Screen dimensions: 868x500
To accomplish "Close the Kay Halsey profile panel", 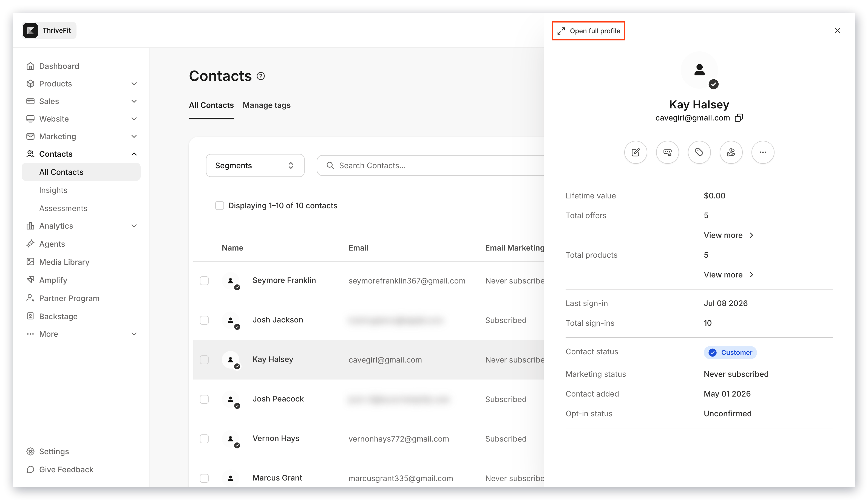I will (837, 30).
